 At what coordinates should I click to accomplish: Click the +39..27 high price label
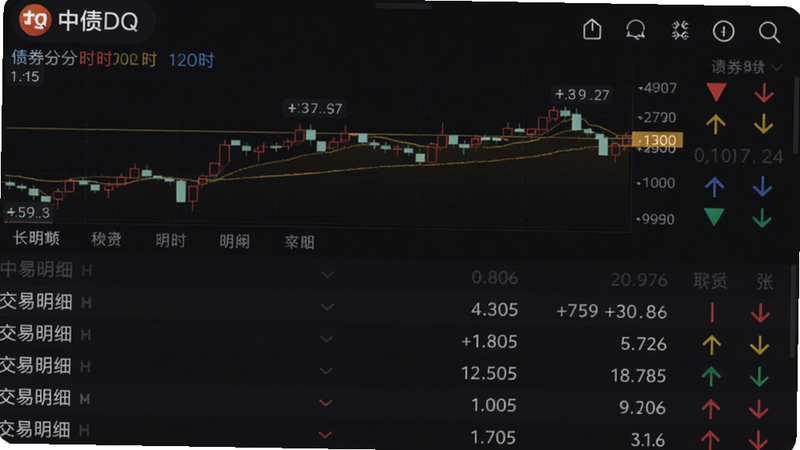582,95
